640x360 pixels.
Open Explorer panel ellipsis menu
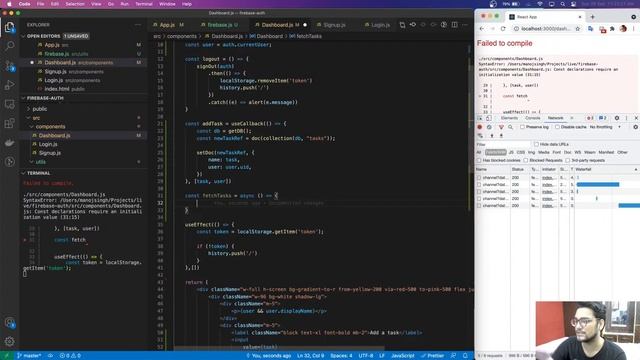pos(138,25)
